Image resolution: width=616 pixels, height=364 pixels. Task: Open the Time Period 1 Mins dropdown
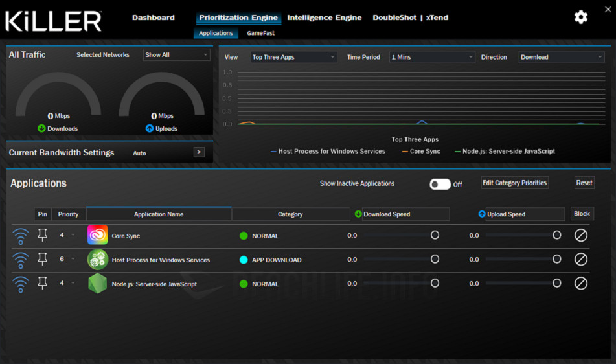432,57
